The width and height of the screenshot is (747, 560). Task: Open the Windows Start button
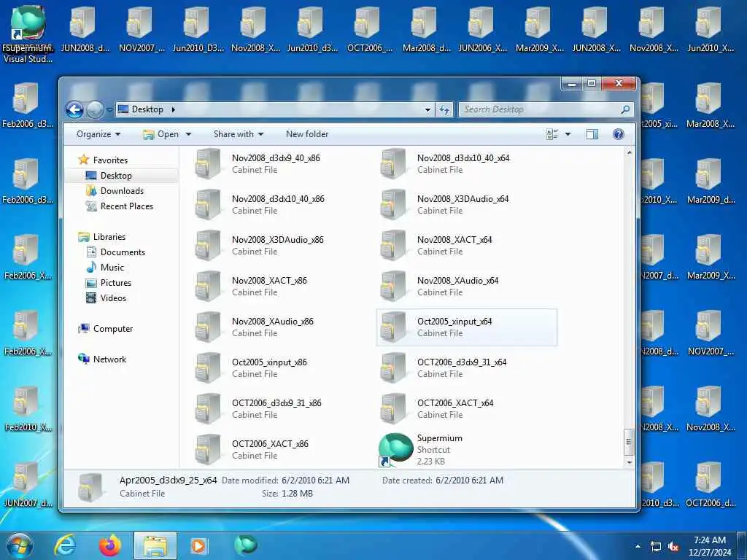pyautogui.click(x=20, y=545)
